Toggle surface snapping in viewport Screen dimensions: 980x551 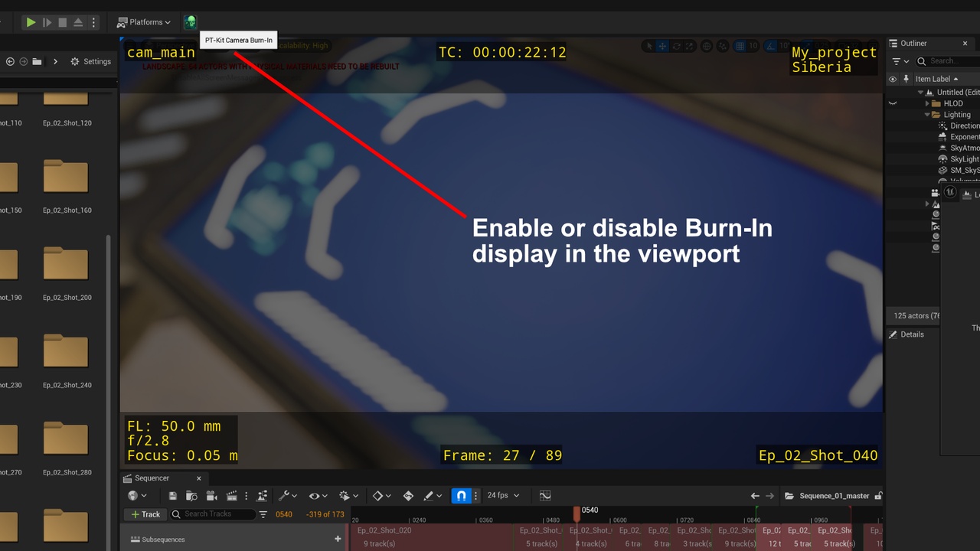723,46
